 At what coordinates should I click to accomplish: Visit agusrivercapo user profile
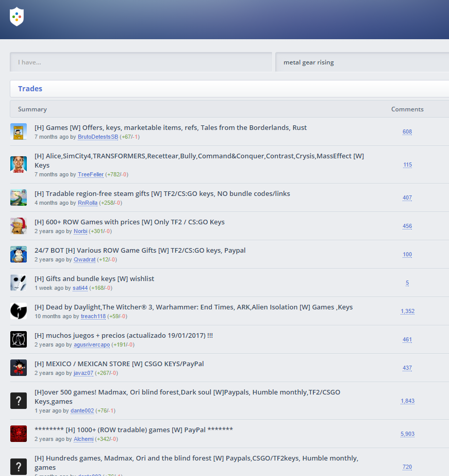[92, 345]
